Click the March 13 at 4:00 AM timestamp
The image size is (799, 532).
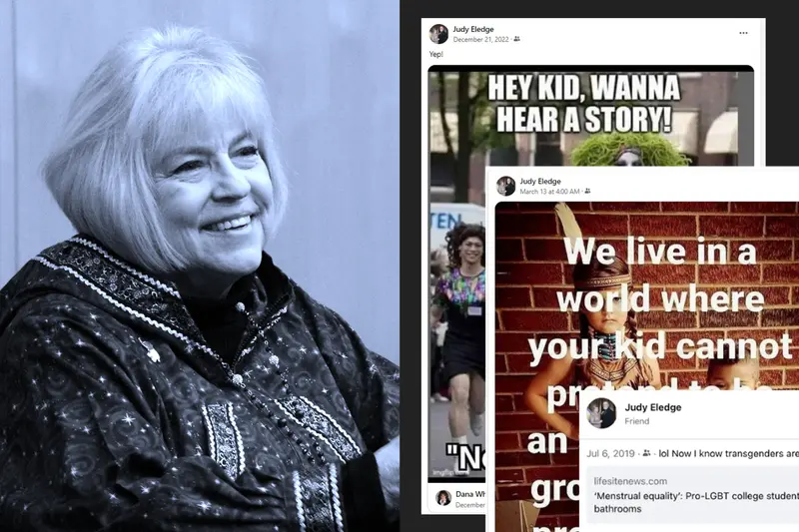tap(549, 192)
